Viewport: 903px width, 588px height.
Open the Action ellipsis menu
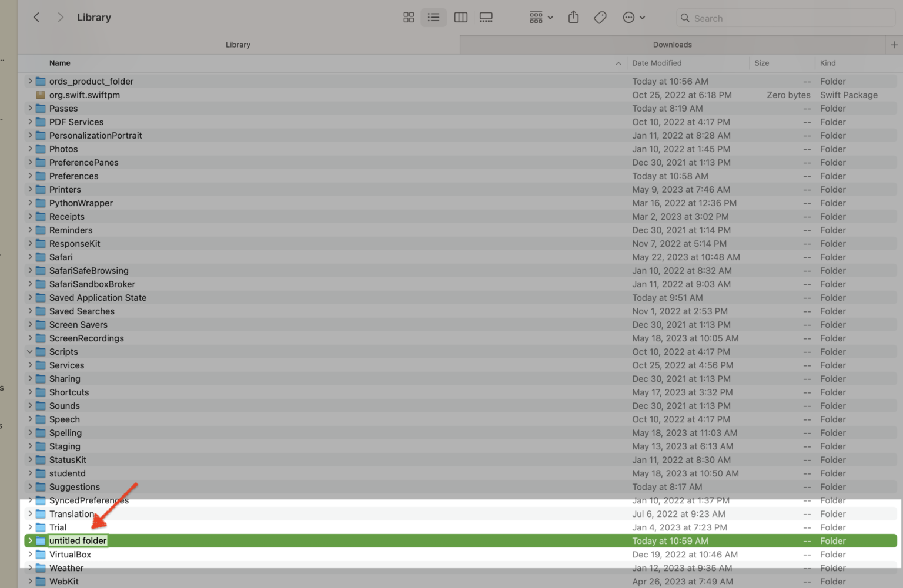pos(633,18)
